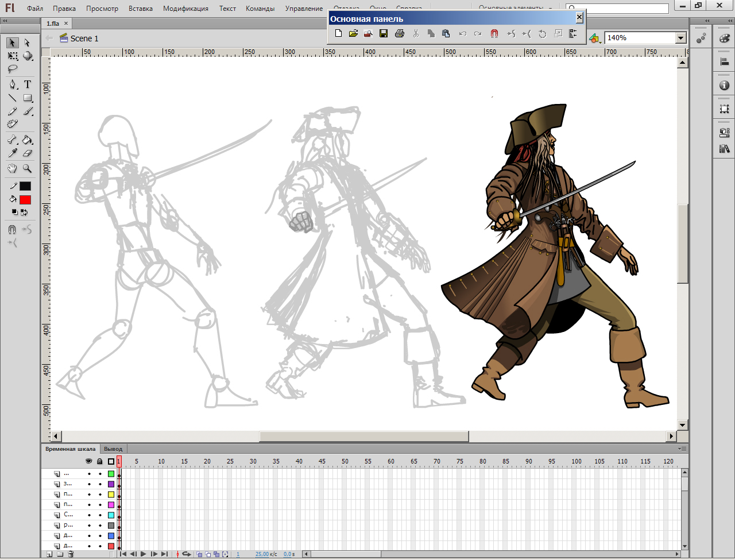This screenshot has width=735, height=560.
Task: Click the Print icon in Основная панель
Action: [400, 34]
